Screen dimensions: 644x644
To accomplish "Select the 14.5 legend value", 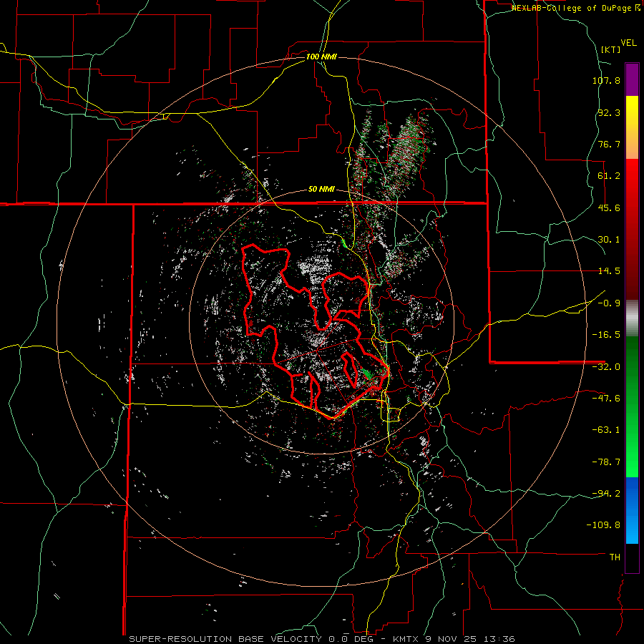I will click(x=609, y=271).
